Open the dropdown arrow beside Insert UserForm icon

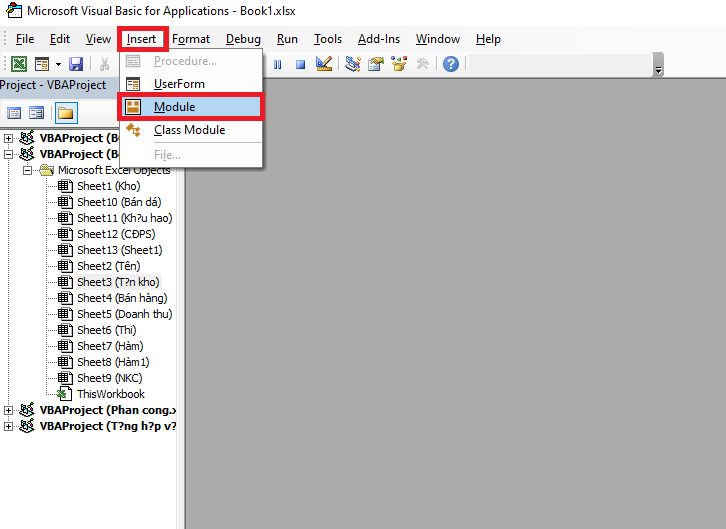tap(58, 64)
